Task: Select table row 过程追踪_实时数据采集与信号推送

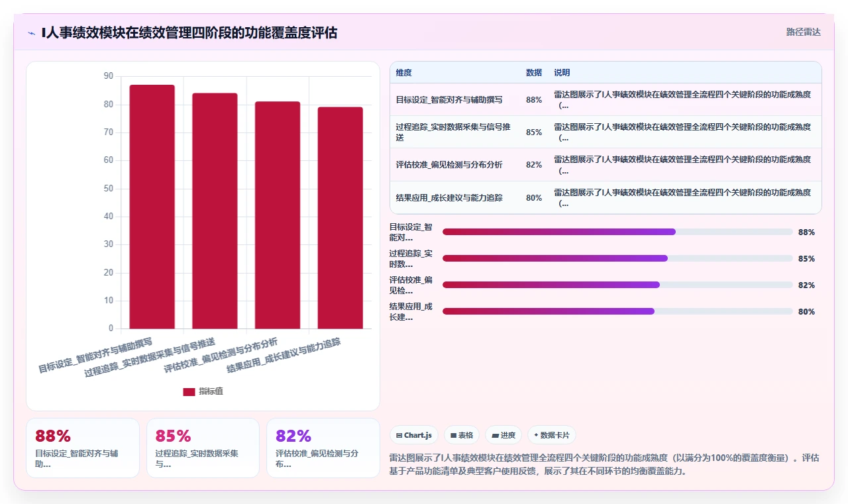Action: [606, 132]
